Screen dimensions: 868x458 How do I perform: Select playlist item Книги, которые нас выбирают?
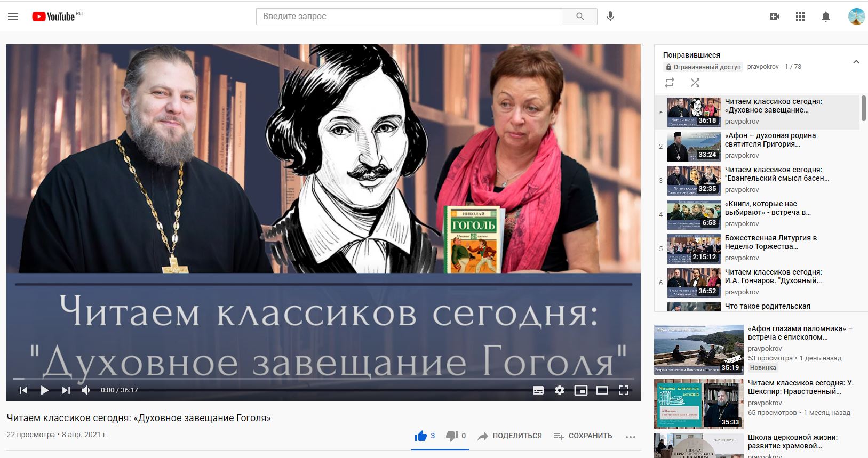[x=757, y=214]
